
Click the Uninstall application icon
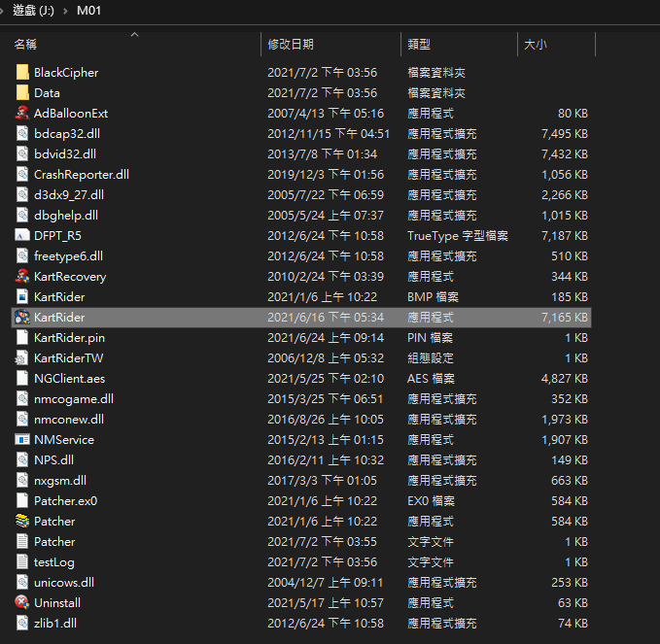(22, 603)
